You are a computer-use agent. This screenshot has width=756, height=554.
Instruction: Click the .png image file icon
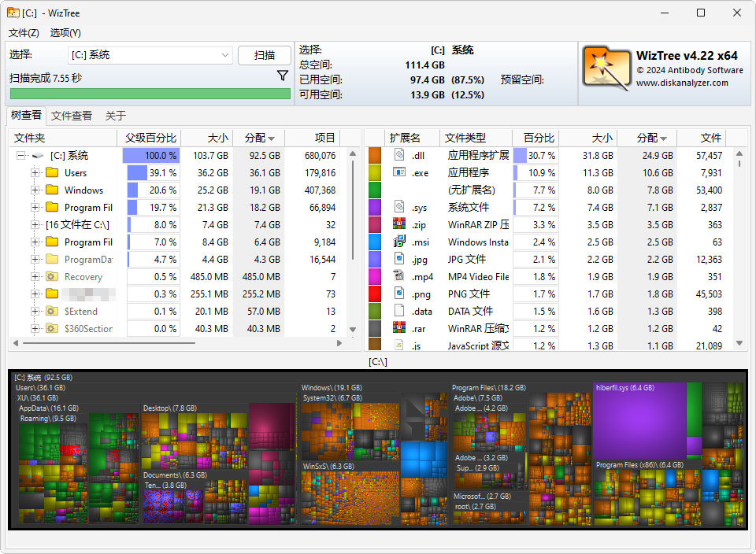pos(399,293)
